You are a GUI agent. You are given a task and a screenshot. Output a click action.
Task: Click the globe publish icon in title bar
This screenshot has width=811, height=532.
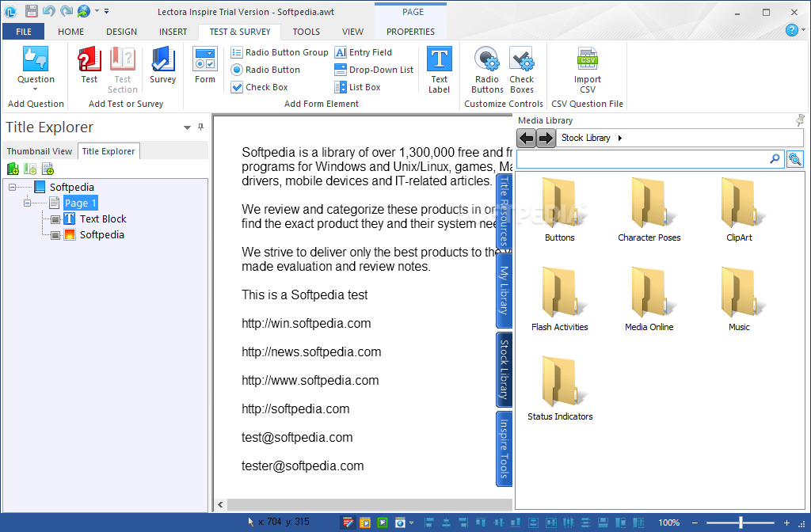click(x=83, y=11)
